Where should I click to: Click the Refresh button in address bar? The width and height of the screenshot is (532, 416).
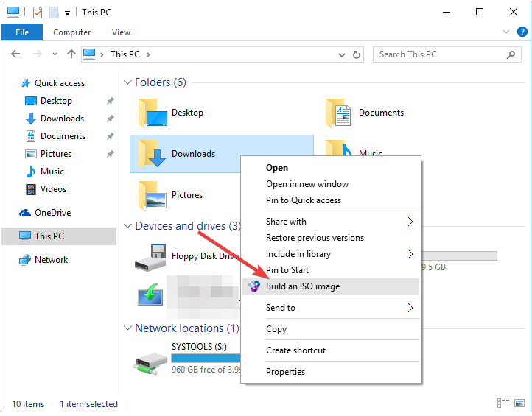pos(356,54)
